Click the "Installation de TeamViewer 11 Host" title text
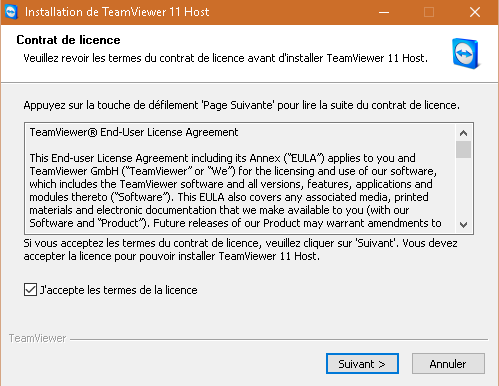This screenshot has height=386, width=499. (x=117, y=12)
